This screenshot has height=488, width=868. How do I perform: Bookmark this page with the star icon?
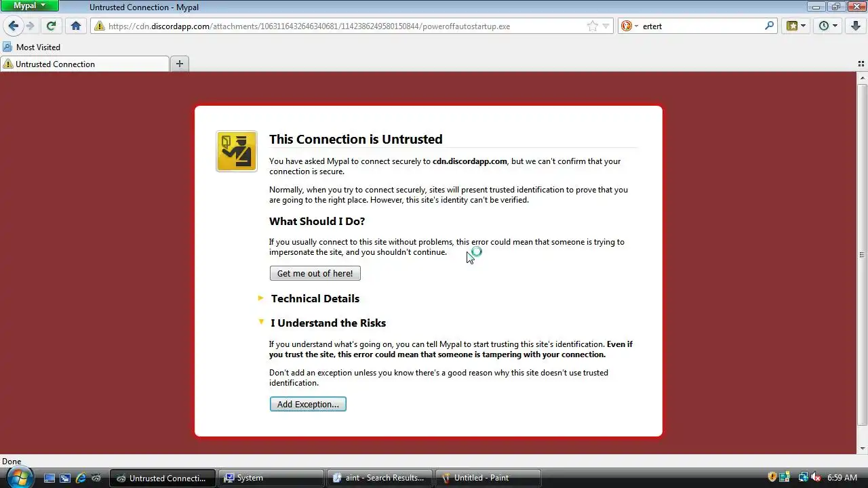click(593, 26)
